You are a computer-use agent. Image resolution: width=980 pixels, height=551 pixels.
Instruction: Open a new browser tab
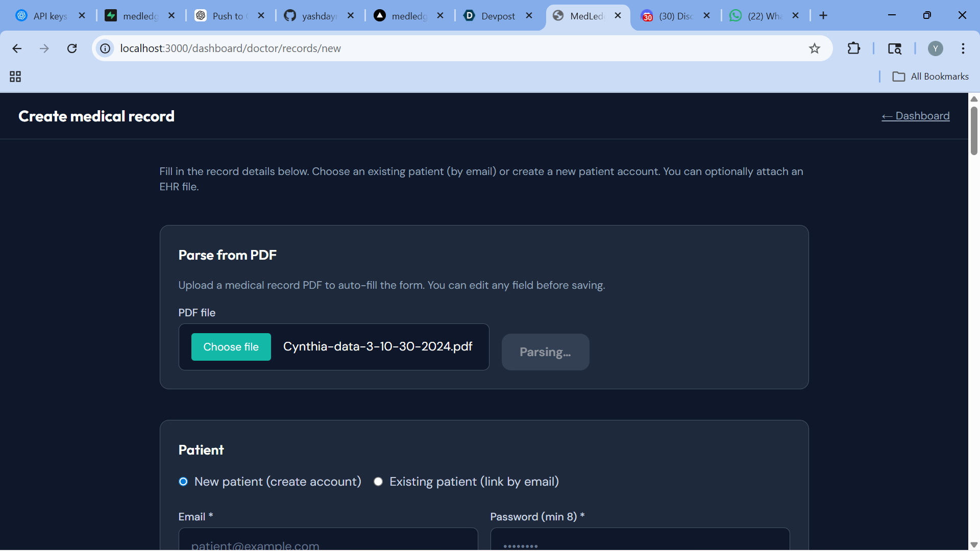point(823,16)
